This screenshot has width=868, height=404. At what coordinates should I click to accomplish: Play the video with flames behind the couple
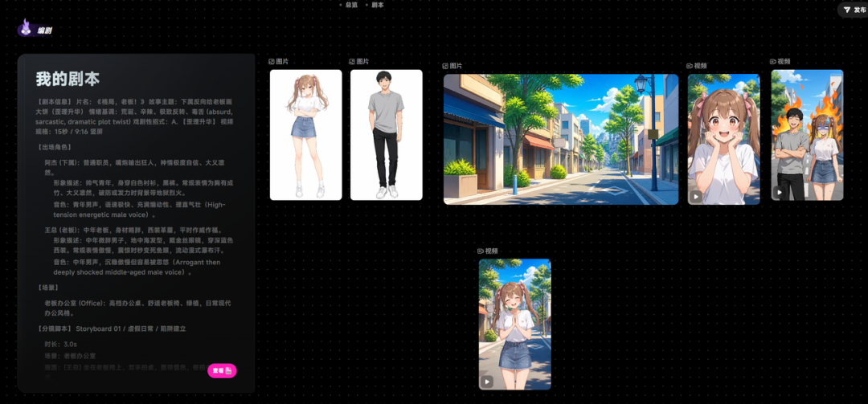click(780, 192)
